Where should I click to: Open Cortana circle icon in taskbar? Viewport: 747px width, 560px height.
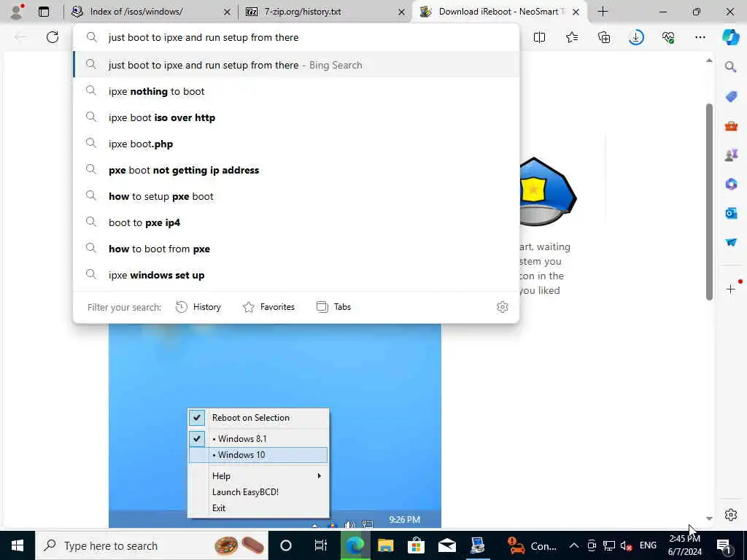point(286,545)
